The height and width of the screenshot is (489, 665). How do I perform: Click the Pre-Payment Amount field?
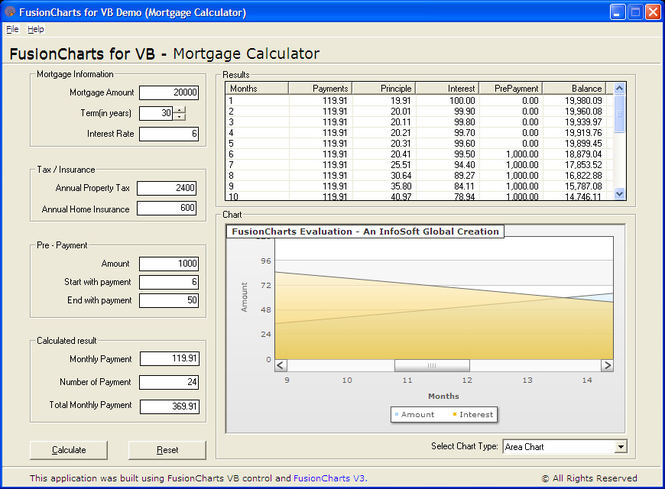pos(169,264)
